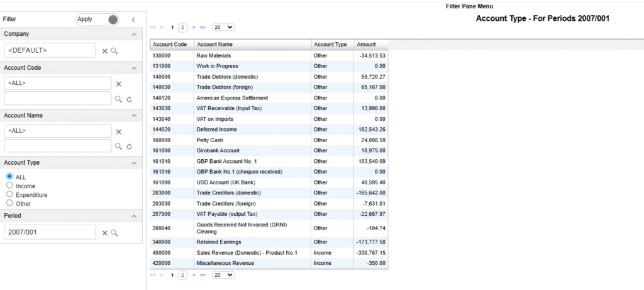Open page 2 in the bottom pager
Viewport: 644px width, 290px height.
(183, 275)
